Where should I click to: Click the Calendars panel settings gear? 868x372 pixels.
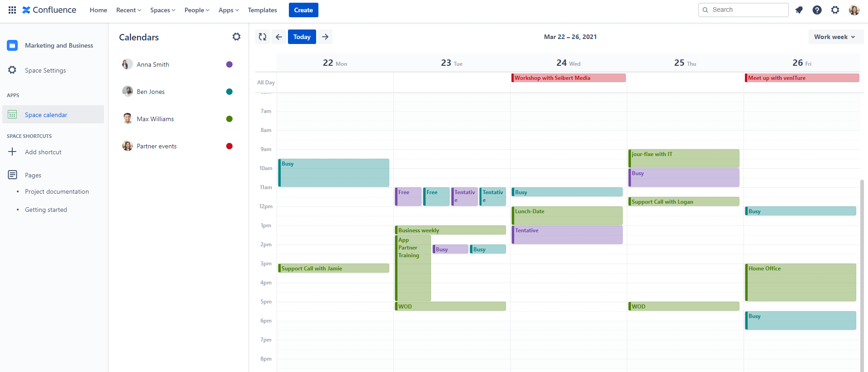tap(236, 37)
